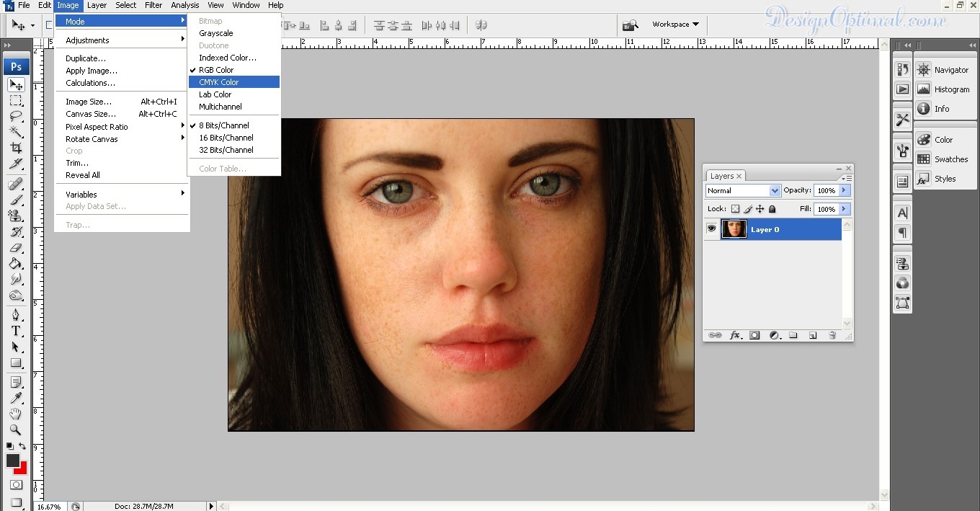The height and width of the screenshot is (511, 980).
Task: Select the Rectangular Marquee tool
Action: click(17, 101)
